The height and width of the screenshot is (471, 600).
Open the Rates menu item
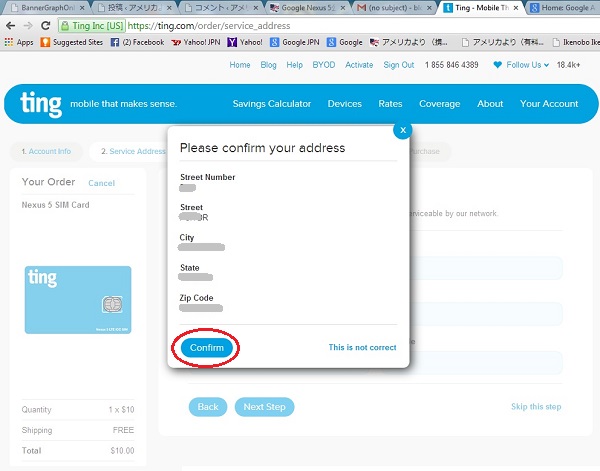[x=390, y=104]
